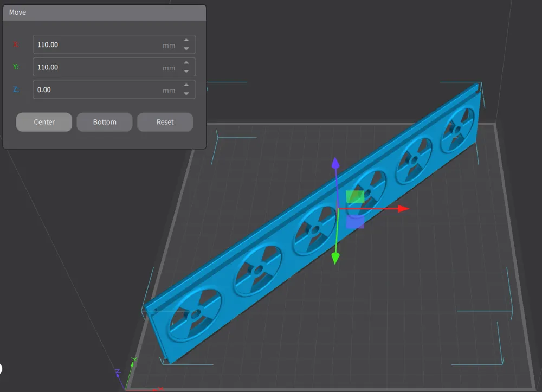Decrease the Y position with the down arrow
Screen dimensions: 542x392
click(186, 72)
